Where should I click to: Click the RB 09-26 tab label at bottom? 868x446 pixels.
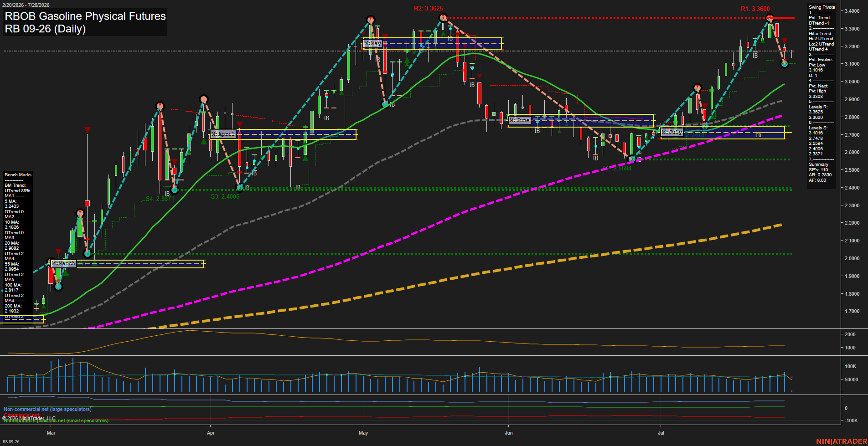[11, 442]
